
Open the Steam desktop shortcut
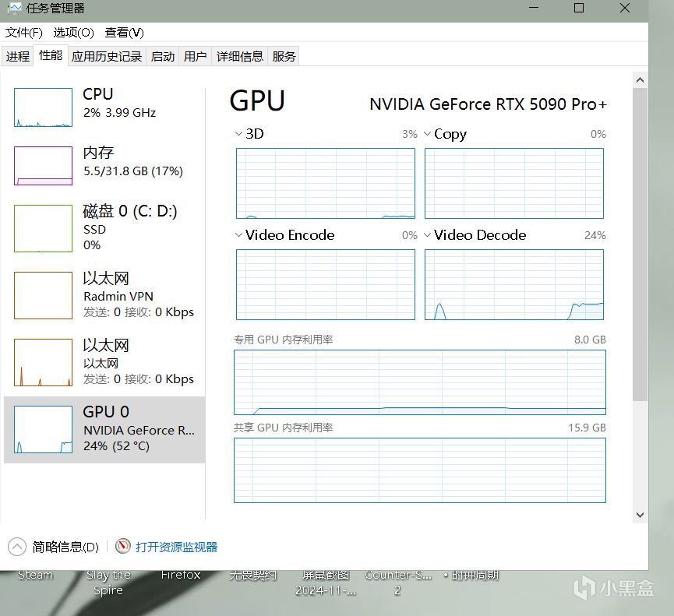coord(36,575)
